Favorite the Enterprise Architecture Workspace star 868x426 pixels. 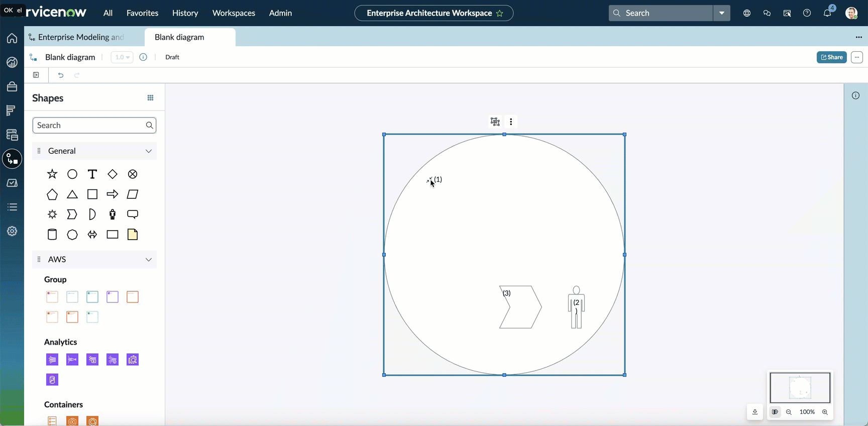[500, 13]
